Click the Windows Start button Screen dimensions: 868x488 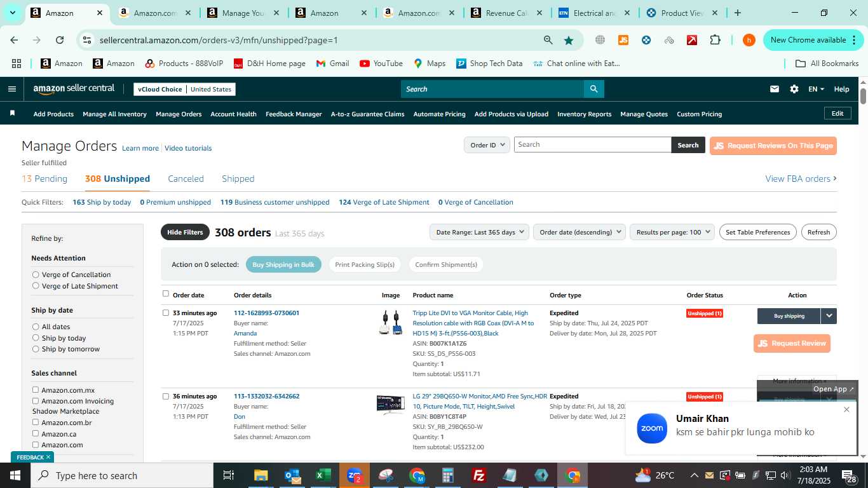click(15, 475)
